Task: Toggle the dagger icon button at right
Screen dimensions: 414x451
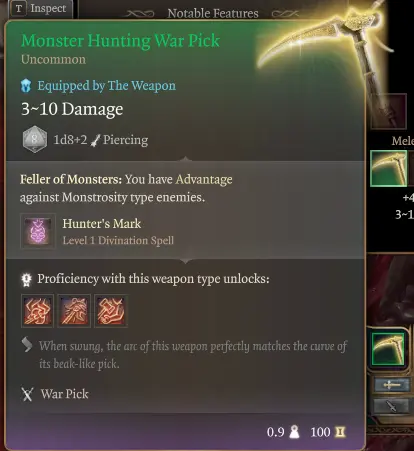Action: click(x=391, y=406)
